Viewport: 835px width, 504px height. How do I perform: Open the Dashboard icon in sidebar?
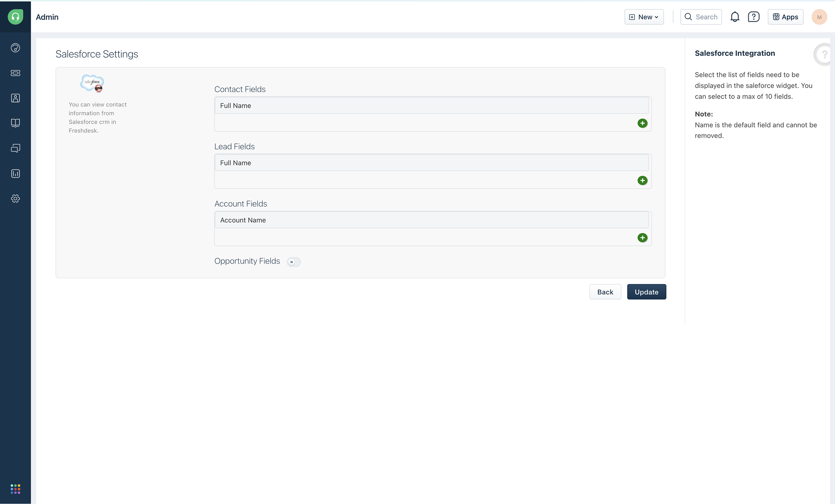click(15, 48)
